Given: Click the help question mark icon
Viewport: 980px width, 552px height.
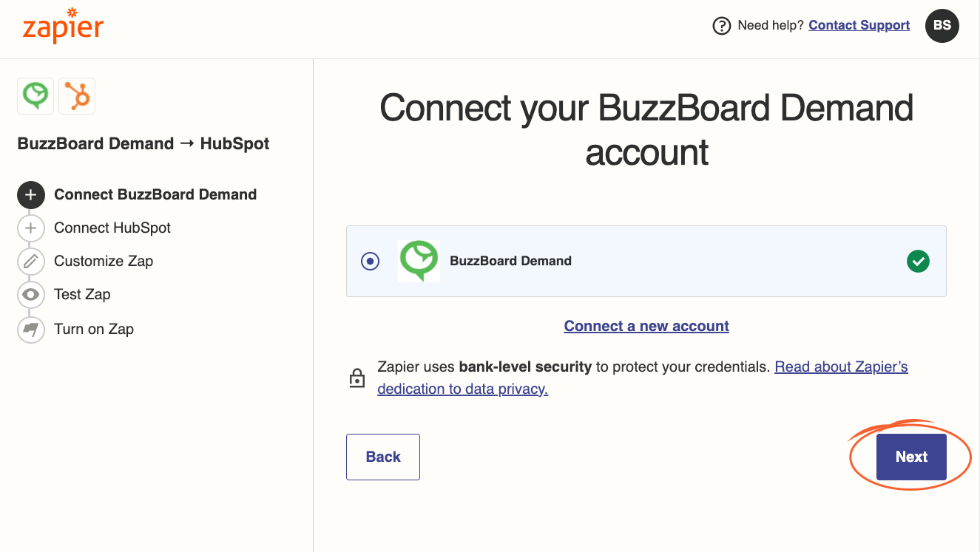Looking at the screenshot, I should point(721,26).
